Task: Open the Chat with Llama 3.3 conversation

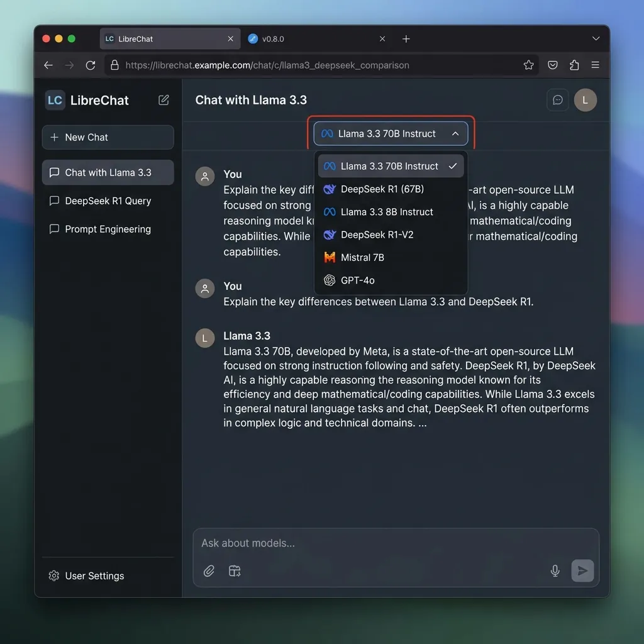Action: pyautogui.click(x=108, y=172)
